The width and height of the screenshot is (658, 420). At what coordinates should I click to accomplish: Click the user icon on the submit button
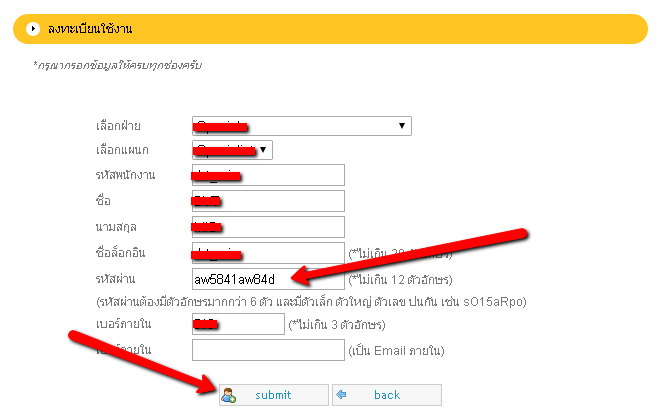click(229, 395)
